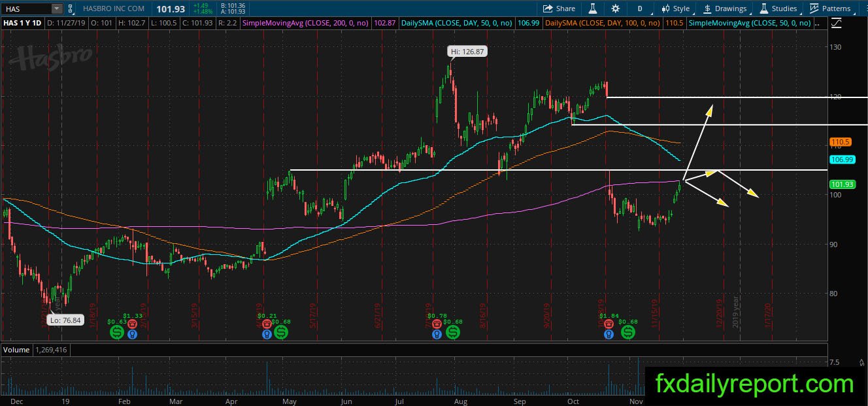The image size is (868, 406).
Task: Open the D timeframe selector
Action: (640, 8)
